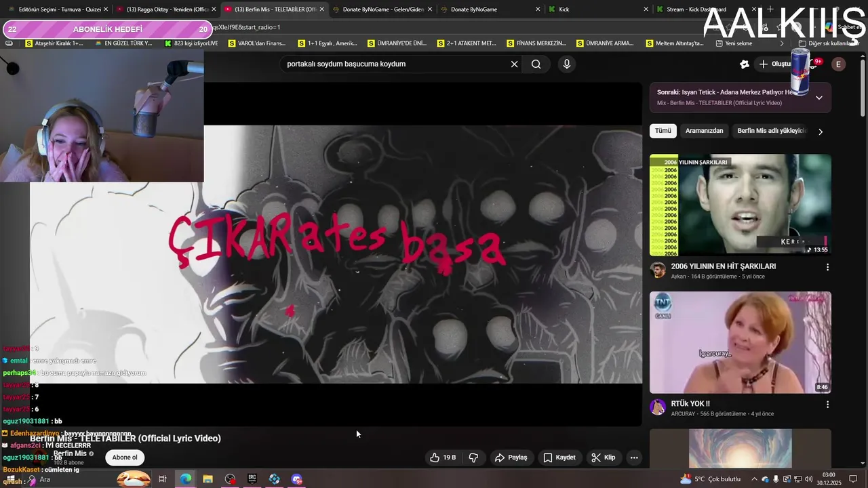Screen dimensions: 868x488
Task: Open 2006 Yılının En Hit Şarkıları thumbnail
Action: coord(741,205)
